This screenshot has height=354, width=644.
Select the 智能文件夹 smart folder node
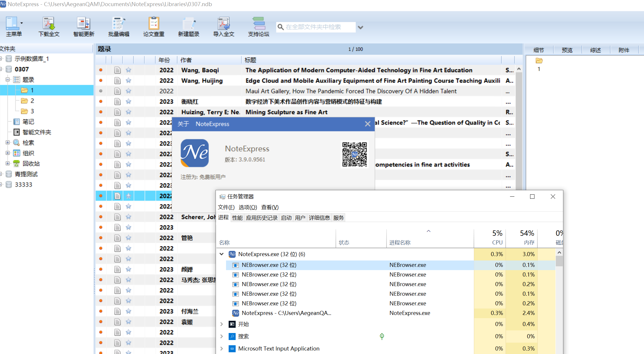32,132
